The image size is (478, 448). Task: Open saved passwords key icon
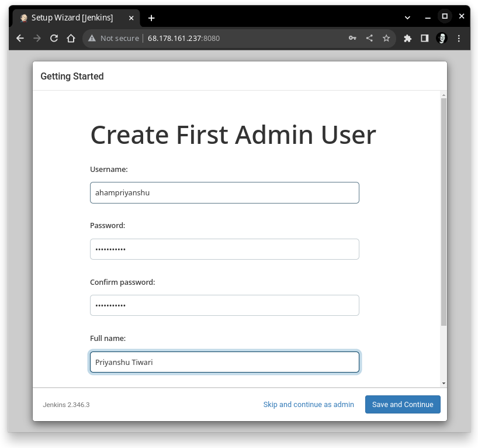pos(352,38)
